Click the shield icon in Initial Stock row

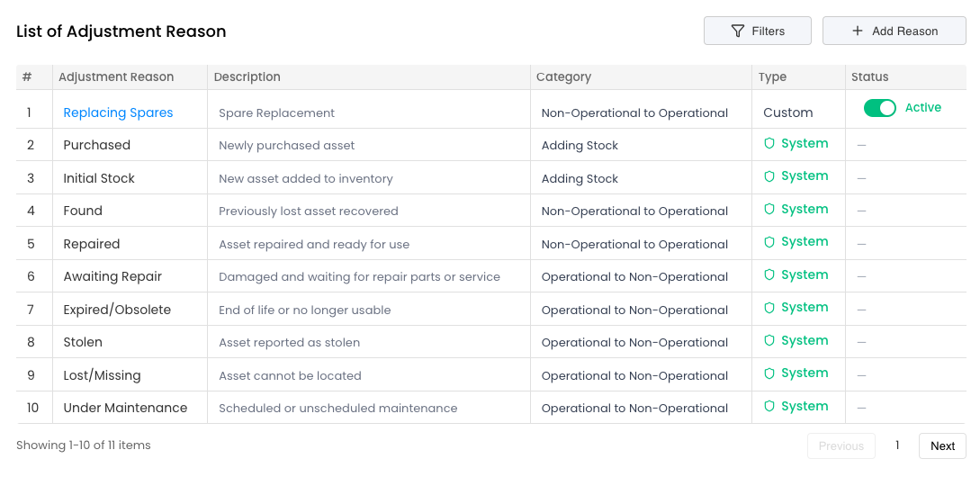point(769,176)
